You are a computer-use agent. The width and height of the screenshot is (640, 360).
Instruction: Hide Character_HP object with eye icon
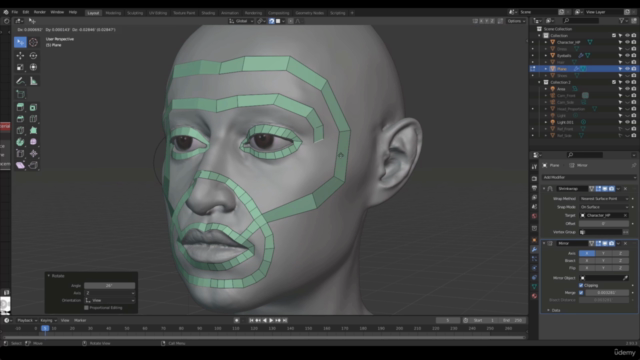[627, 42]
